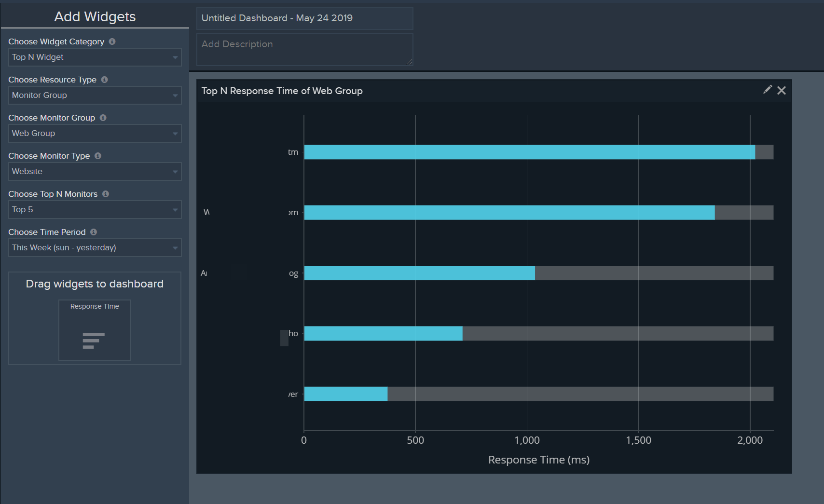Click the blue bar for the 'tm' monitor
Viewport: 824px width, 504px height.
[x=530, y=152]
